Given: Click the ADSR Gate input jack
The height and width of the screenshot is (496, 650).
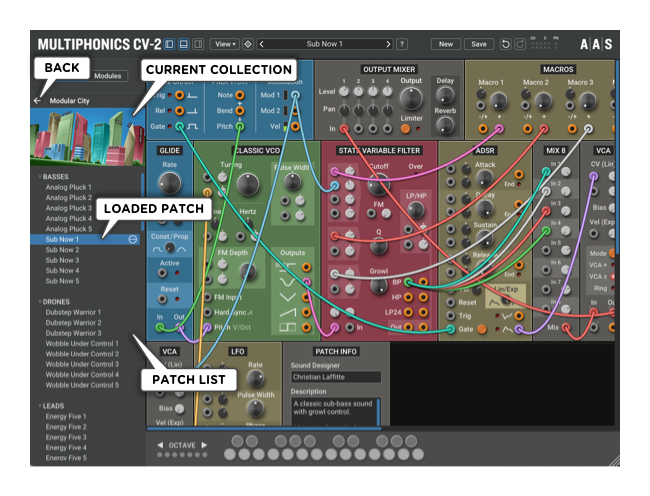Looking at the screenshot, I should click(x=451, y=329).
